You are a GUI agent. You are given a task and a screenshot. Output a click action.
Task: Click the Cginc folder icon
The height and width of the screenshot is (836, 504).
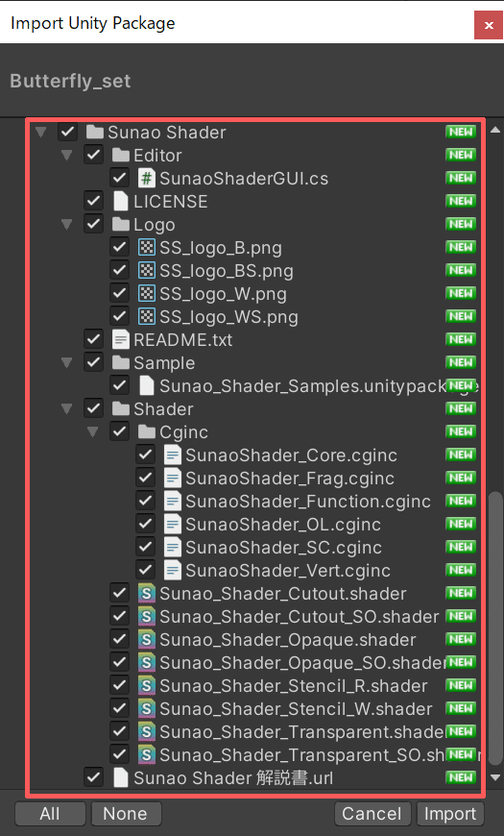tap(147, 431)
